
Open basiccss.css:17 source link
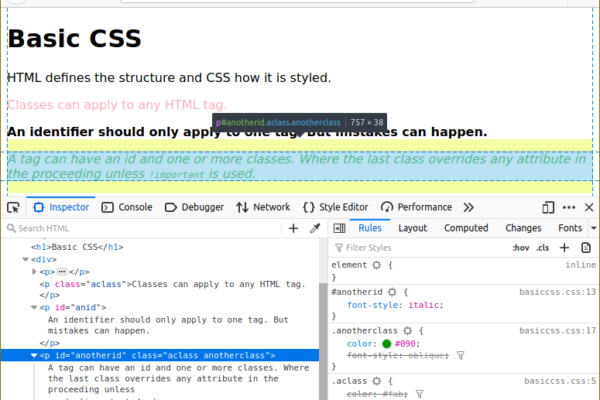(x=558, y=331)
